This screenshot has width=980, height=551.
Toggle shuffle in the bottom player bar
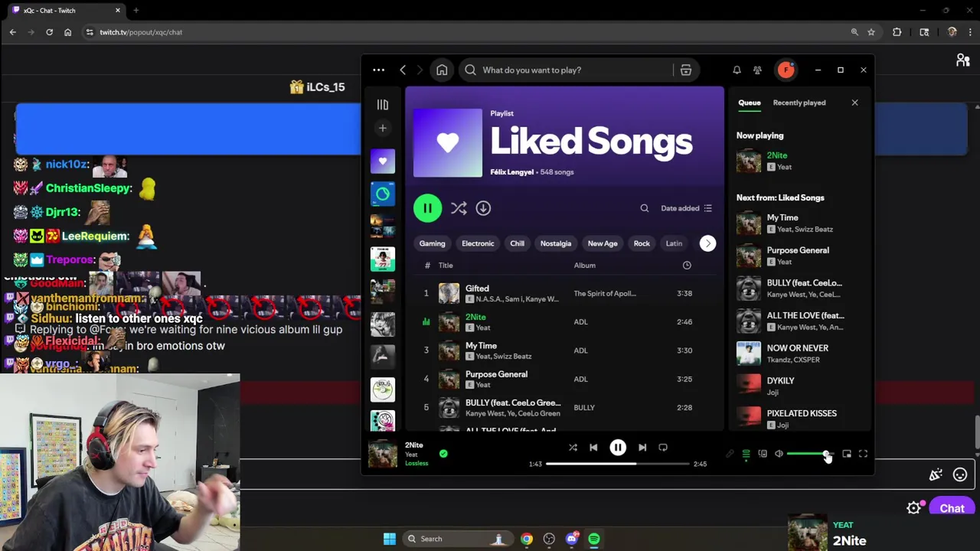(x=573, y=448)
